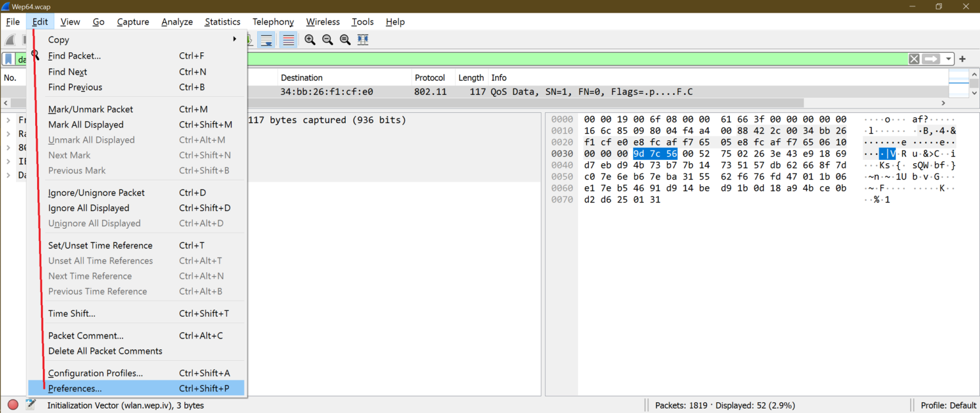Apply the display filter with arrow button
980x413 pixels.
click(x=930, y=59)
